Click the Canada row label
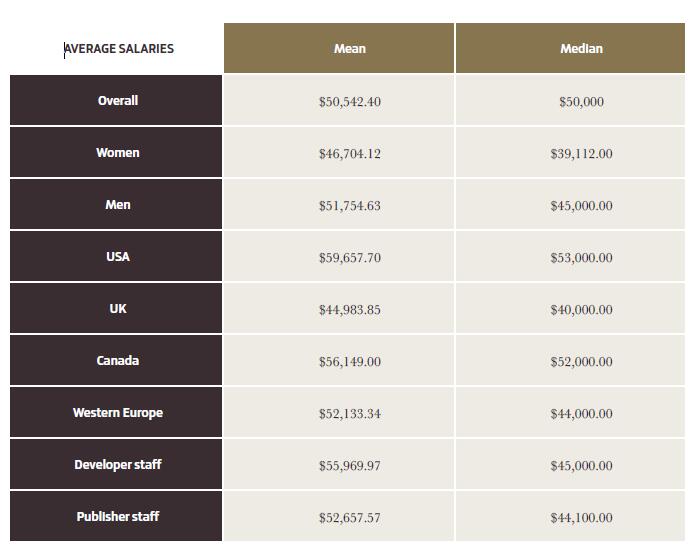This screenshot has width=694, height=554. pos(116,360)
